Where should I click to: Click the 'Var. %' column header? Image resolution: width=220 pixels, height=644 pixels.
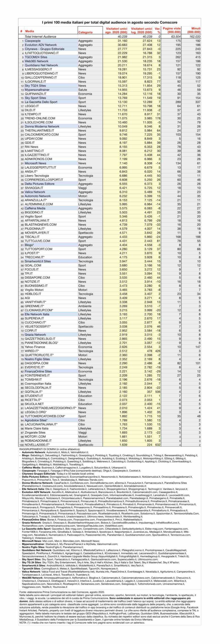click(158, 30)
